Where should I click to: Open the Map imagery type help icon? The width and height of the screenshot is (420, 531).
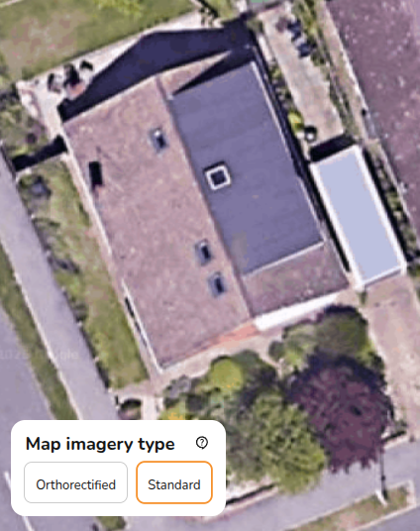click(202, 443)
